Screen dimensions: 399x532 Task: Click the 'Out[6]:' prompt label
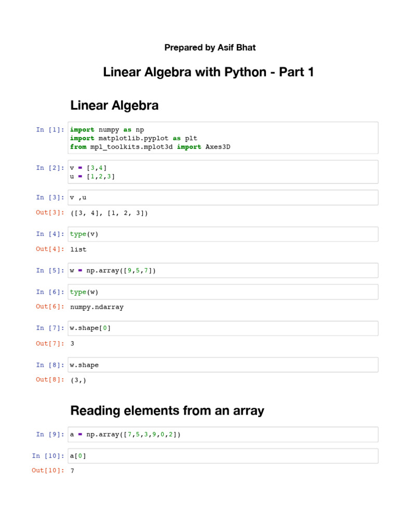point(50,307)
